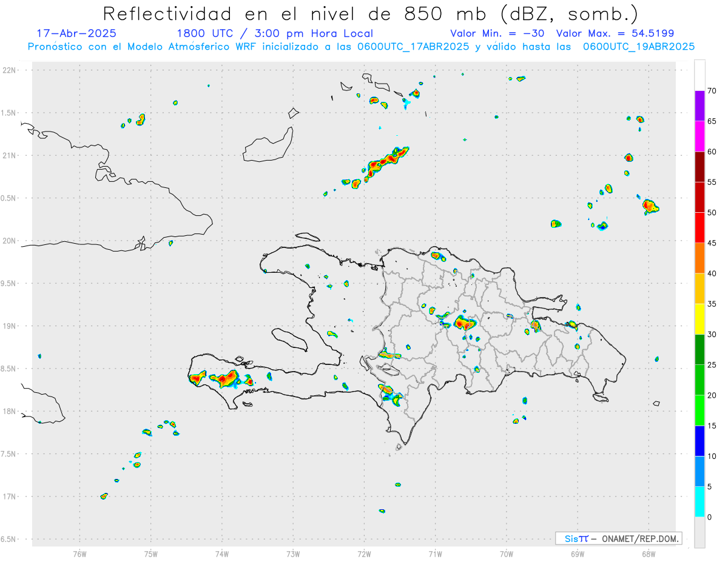Image resolution: width=728 pixels, height=562 pixels.
Task: Select the colorbar scale label '40'
Action: [x=712, y=273]
